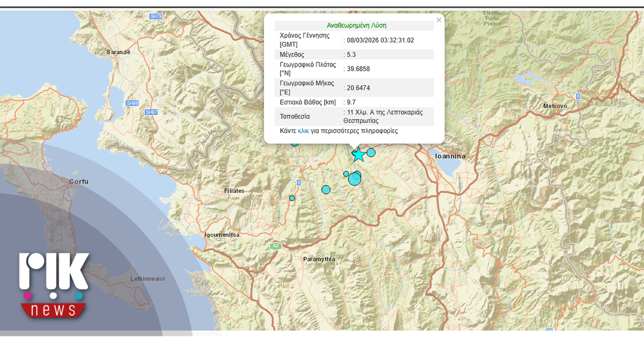The width and height of the screenshot is (644, 337).
Task: Click the smallest circle near road 6
Action: pos(292,198)
